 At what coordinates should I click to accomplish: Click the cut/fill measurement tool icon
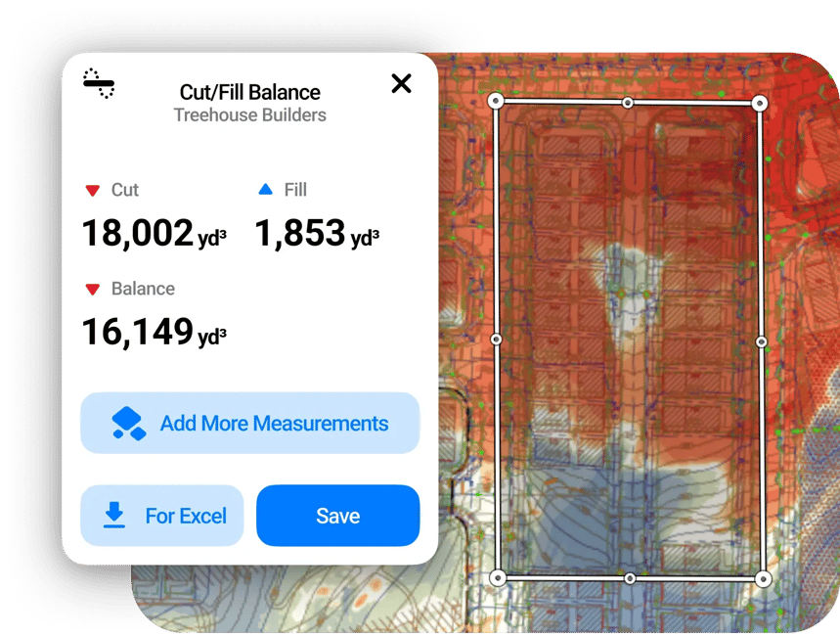click(99, 83)
